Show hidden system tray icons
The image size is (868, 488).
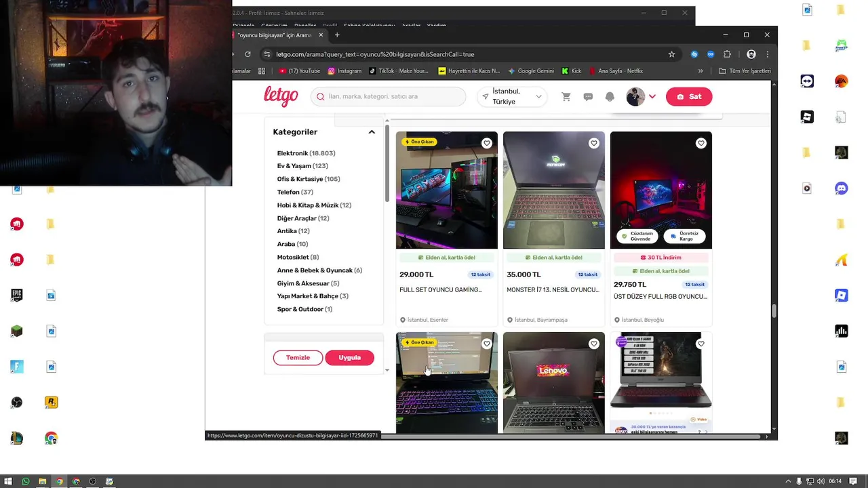tap(788, 481)
